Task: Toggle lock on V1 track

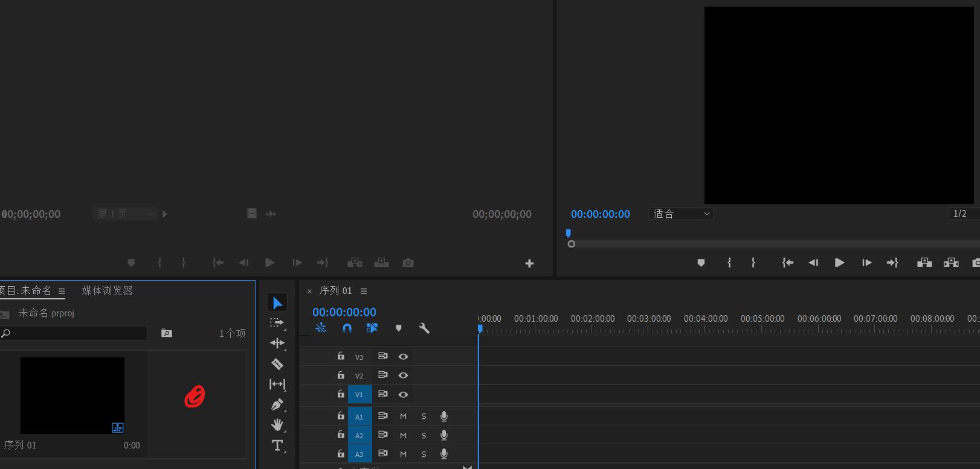Action: click(x=341, y=394)
